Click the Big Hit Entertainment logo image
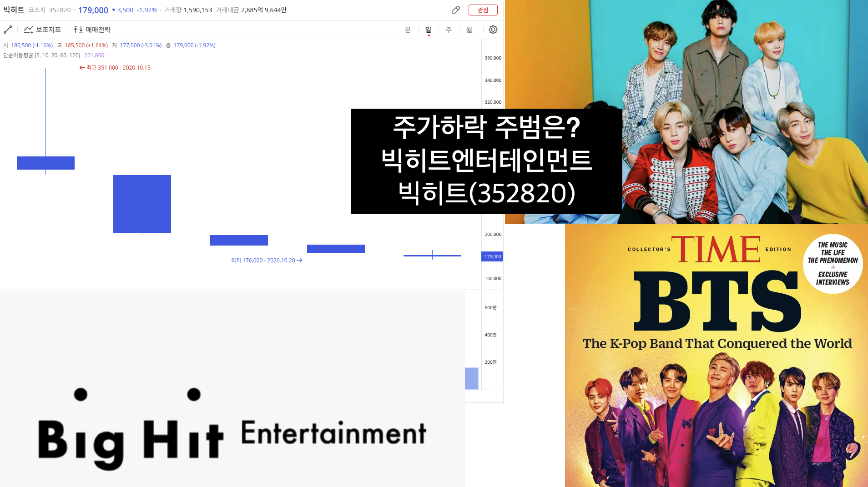The width and height of the screenshot is (868, 487). click(232, 389)
